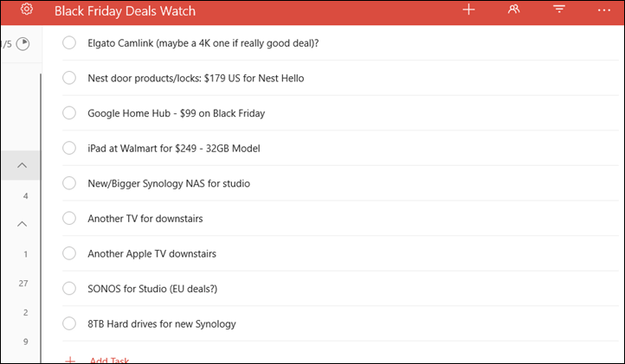Select sidebar list with count 4
This screenshot has height=364, width=625.
25,195
